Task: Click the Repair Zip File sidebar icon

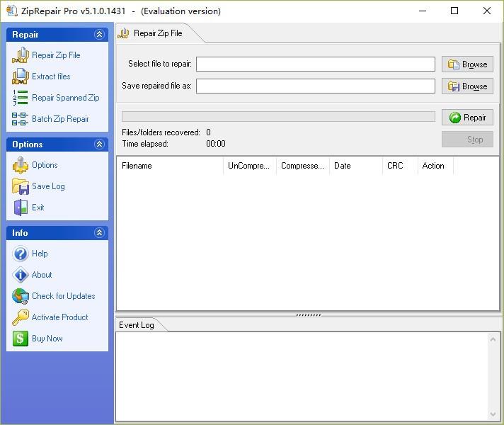Action: (x=20, y=55)
